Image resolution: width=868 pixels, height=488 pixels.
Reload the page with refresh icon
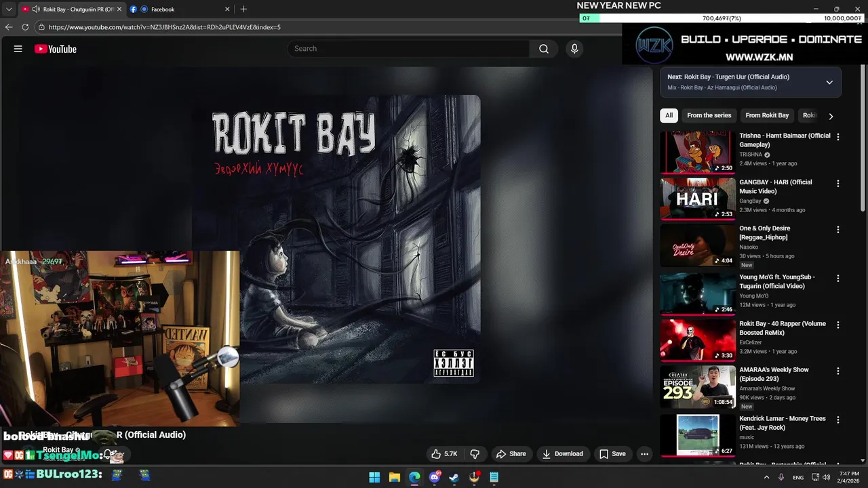(x=25, y=27)
